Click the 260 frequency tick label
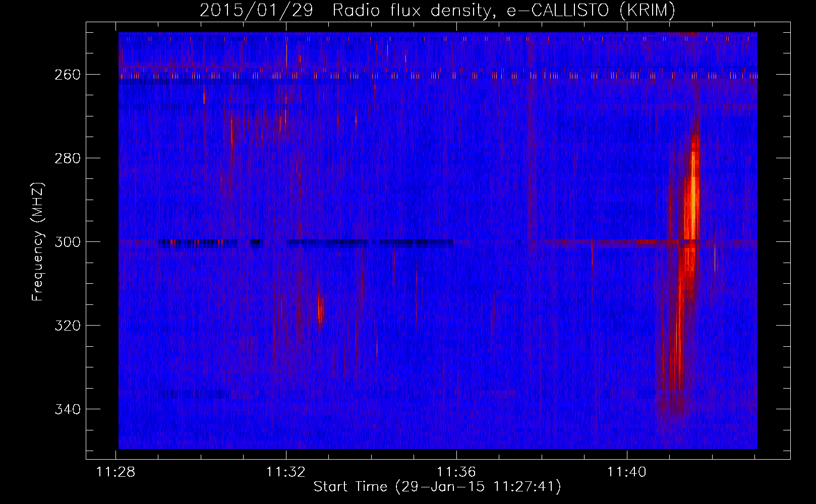Screen dimensions: 816x504 pyautogui.click(x=67, y=75)
